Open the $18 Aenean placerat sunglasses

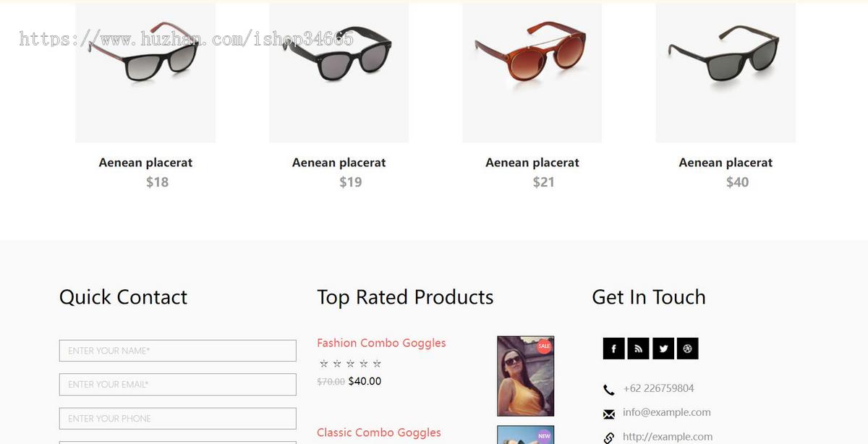pyautogui.click(x=145, y=163)
